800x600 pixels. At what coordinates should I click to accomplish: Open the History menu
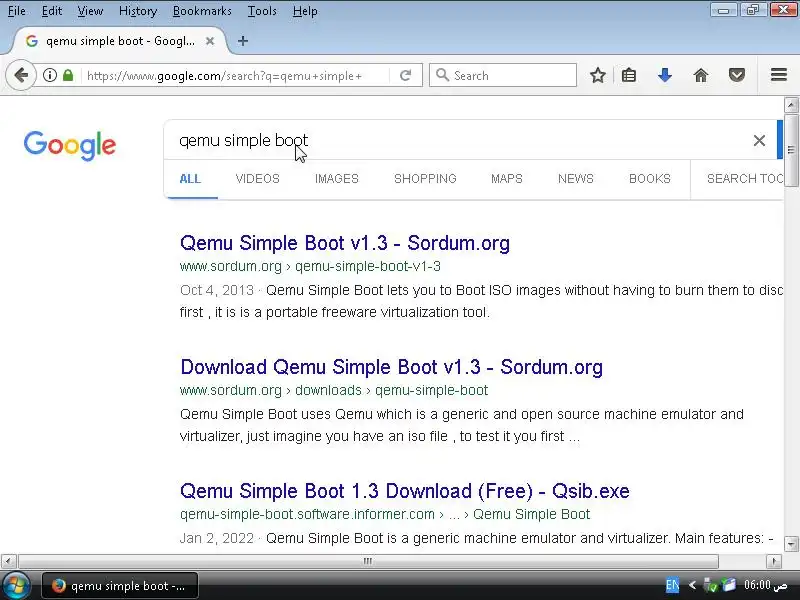coord(138,11)
